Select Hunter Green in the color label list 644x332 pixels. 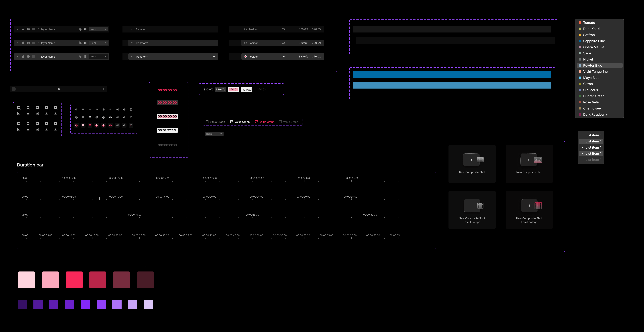pyautogui.click(x=599, y=96)
